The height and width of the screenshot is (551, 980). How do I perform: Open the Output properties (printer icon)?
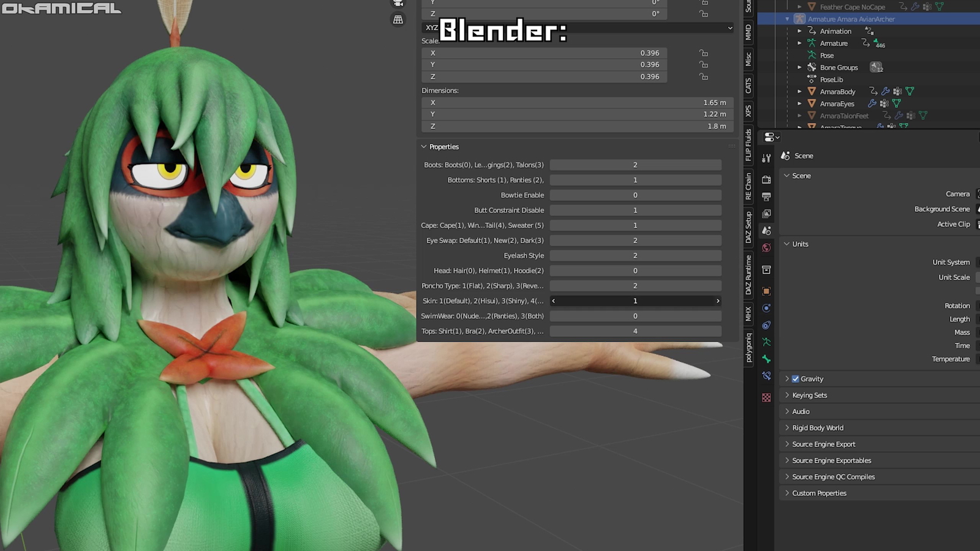pos(766,197)
